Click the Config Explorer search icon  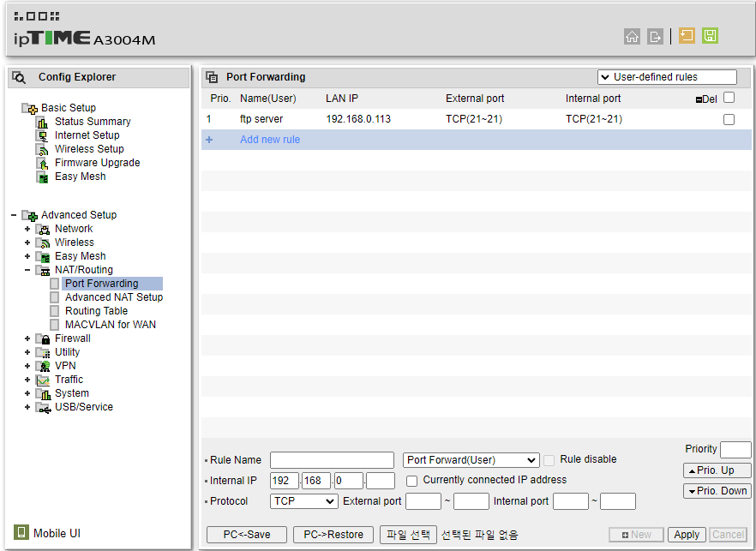point(19,77)
